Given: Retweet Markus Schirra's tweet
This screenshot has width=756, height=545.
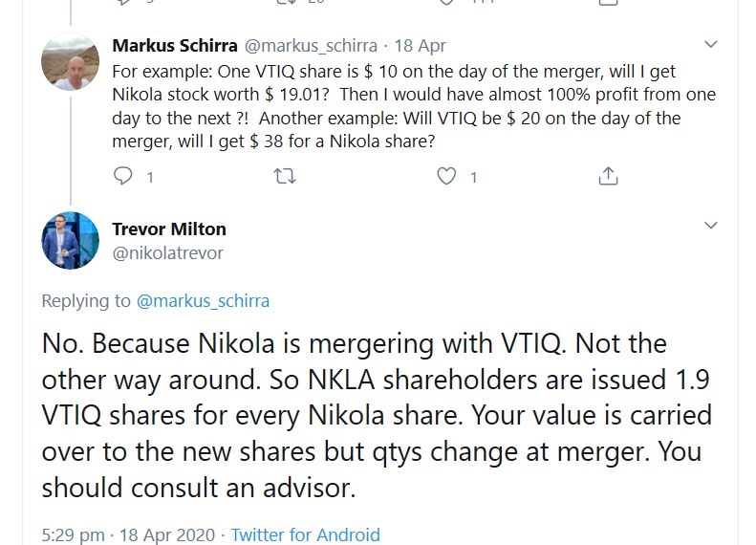Looking at the screenshot, I should click(x=285, y=176).
